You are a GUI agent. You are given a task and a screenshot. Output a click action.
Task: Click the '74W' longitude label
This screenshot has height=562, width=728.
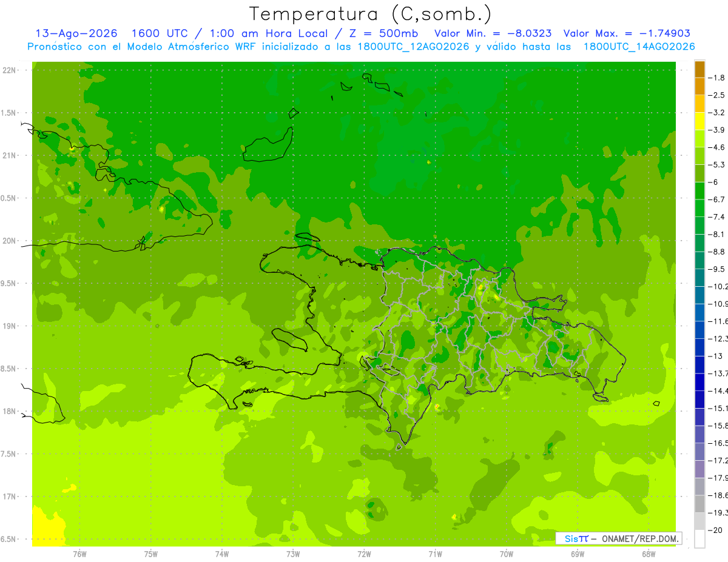click(x=222, y=554)
